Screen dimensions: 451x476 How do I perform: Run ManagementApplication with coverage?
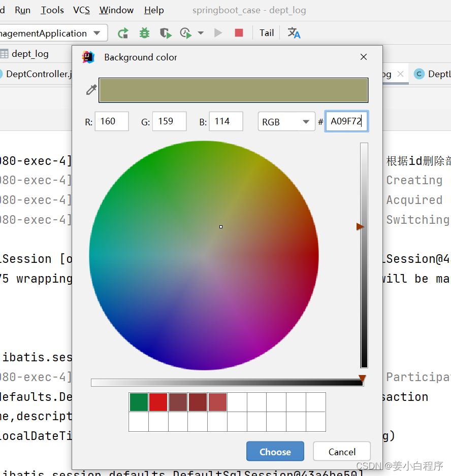[166, 32]
